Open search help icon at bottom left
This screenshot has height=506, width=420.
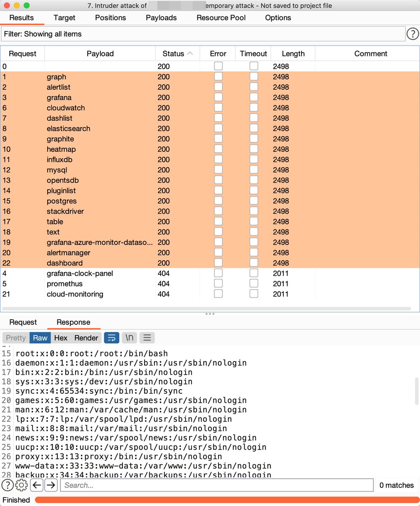[7, 485]
